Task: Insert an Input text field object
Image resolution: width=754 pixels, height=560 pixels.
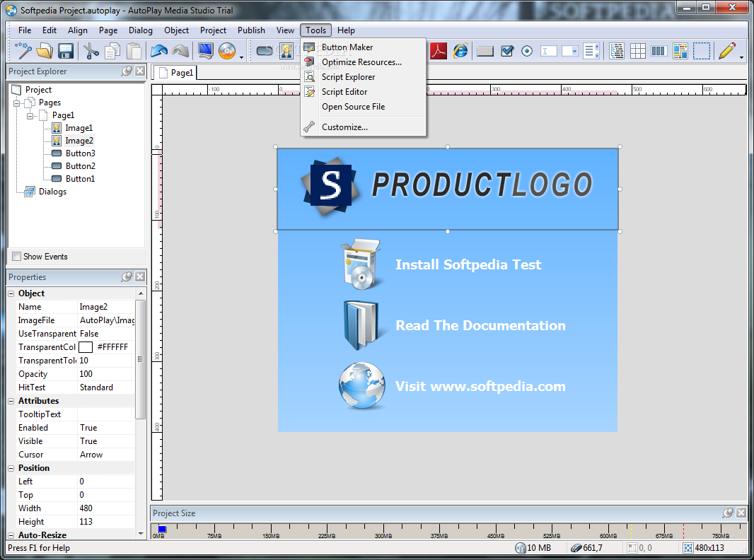Action: pyautogui.click(x=549, y=51)
